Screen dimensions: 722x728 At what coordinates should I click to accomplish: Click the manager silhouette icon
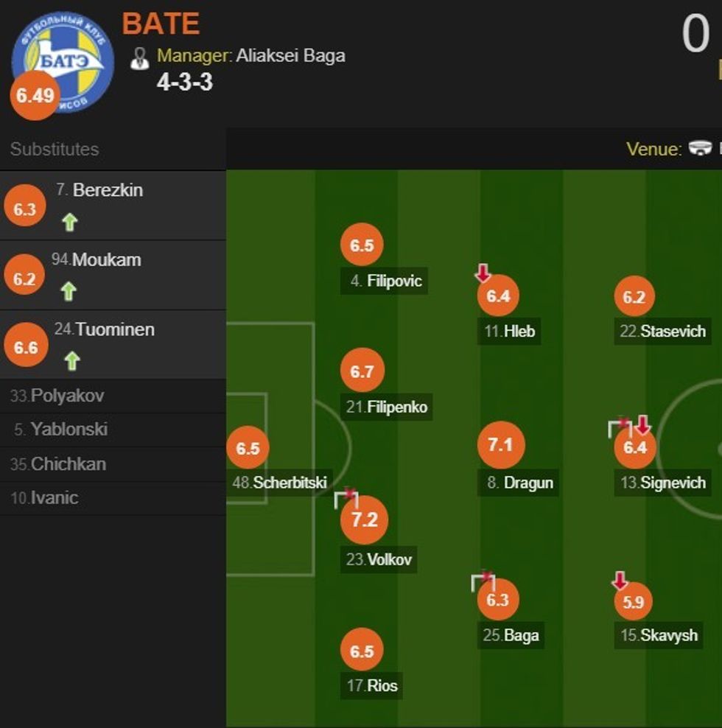click(139, 58)
